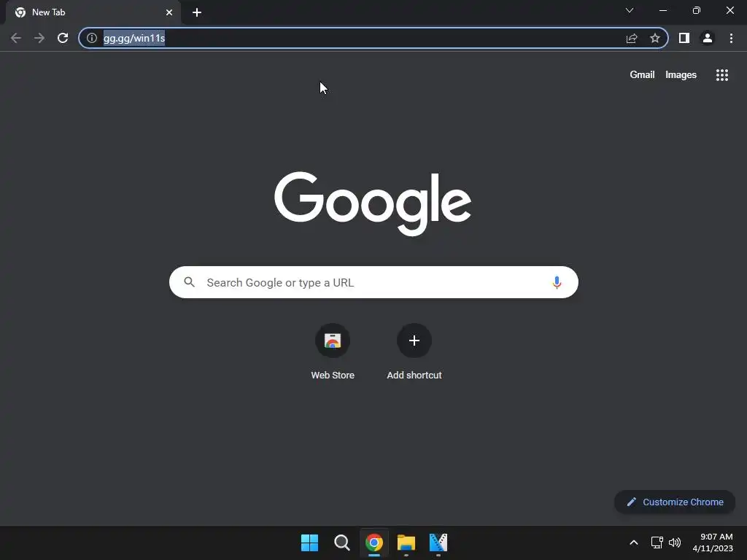
Task: Open the side panel
Action: tap(684, 38)
